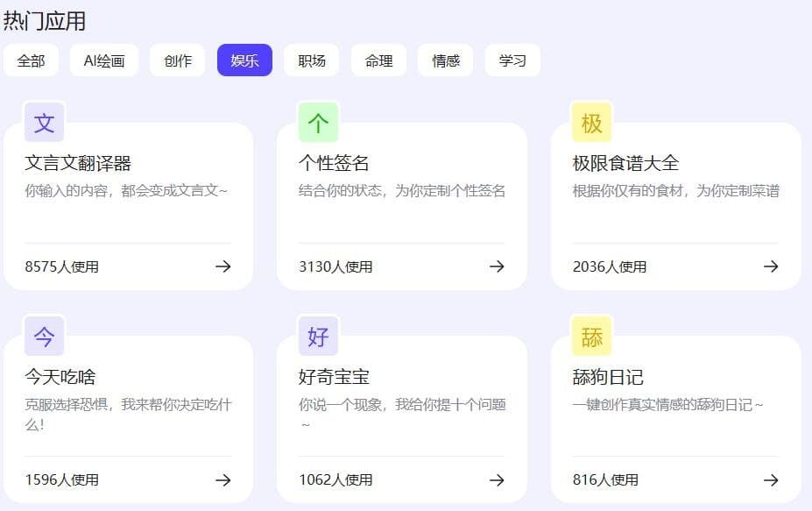Viewport: 812px width, 511px height.
Task: Select the AI绘画 category
Action: (x=103, y=60)
